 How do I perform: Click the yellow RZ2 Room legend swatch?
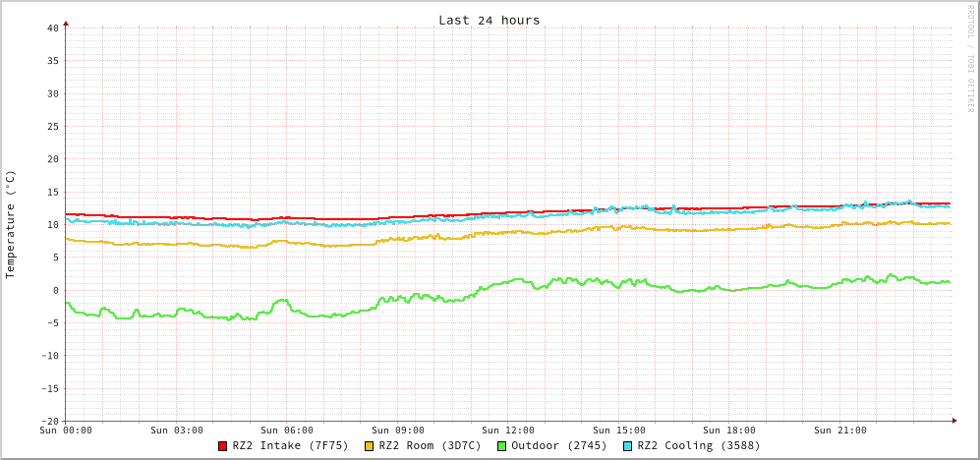click(x=370, y=446)
